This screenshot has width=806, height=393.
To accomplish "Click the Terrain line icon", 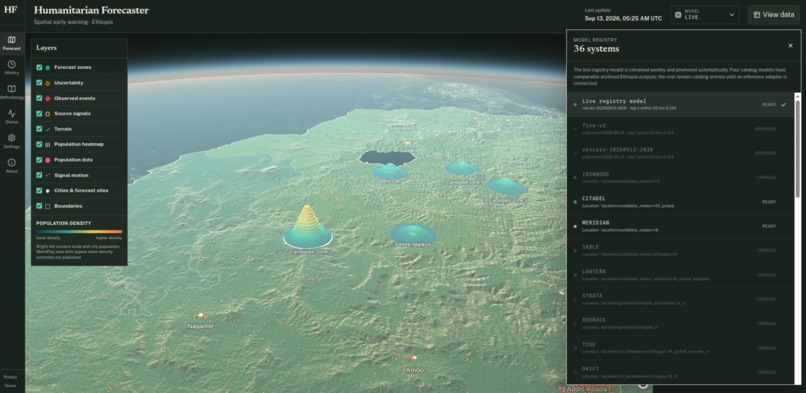I will click(48, 129).
